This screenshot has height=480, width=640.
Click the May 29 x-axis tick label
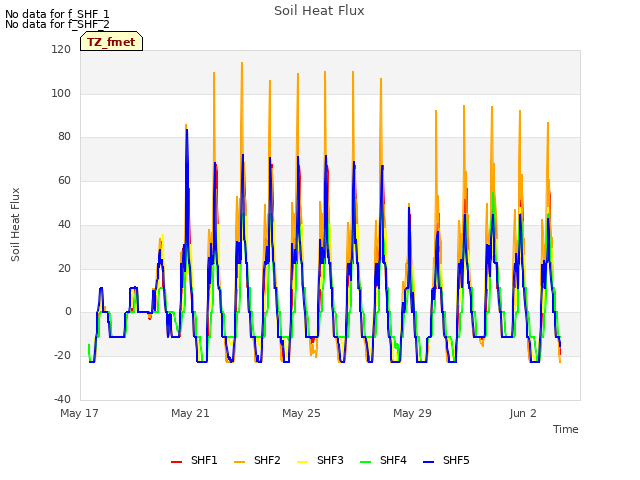[412, 413]
